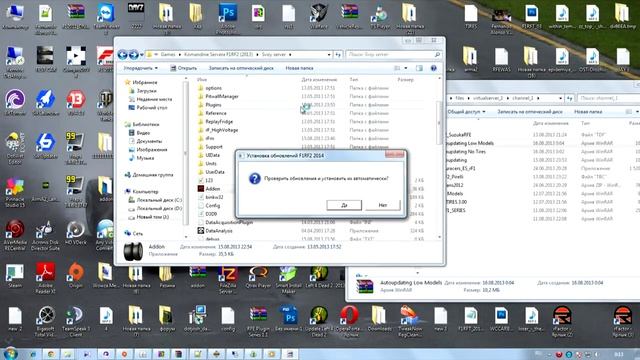Open Qtrax Player desktop shortcut
Screen dimensions: 640x360
258,277
